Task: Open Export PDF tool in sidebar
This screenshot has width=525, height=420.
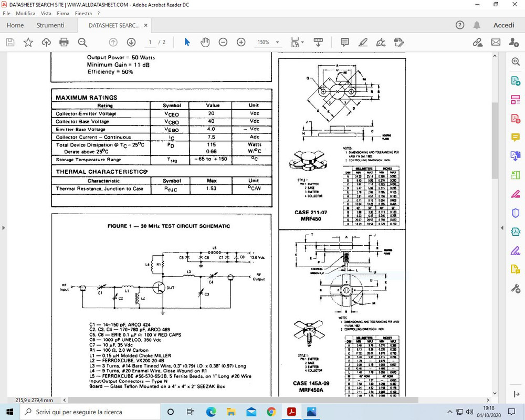Action: pyautogui.click(x=516, y=81)
